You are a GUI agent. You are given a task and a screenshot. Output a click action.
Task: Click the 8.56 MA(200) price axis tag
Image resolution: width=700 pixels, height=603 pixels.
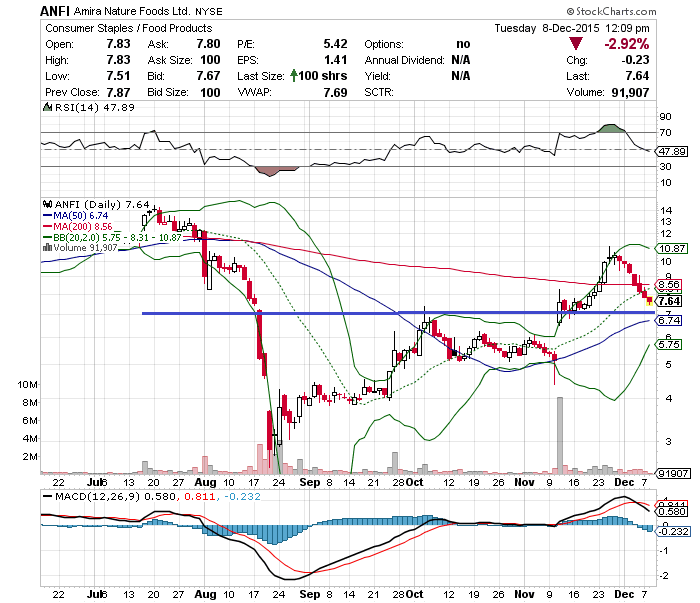[x=669, y=284]
